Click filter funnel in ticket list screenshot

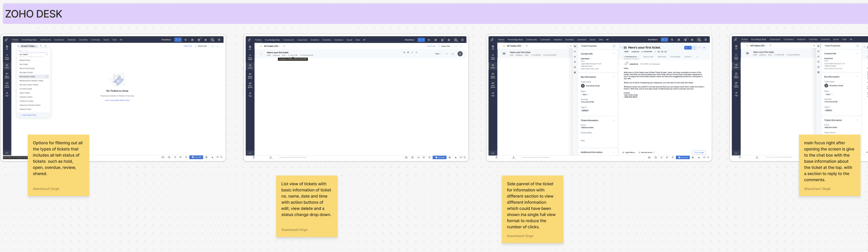tap(284, 46)
